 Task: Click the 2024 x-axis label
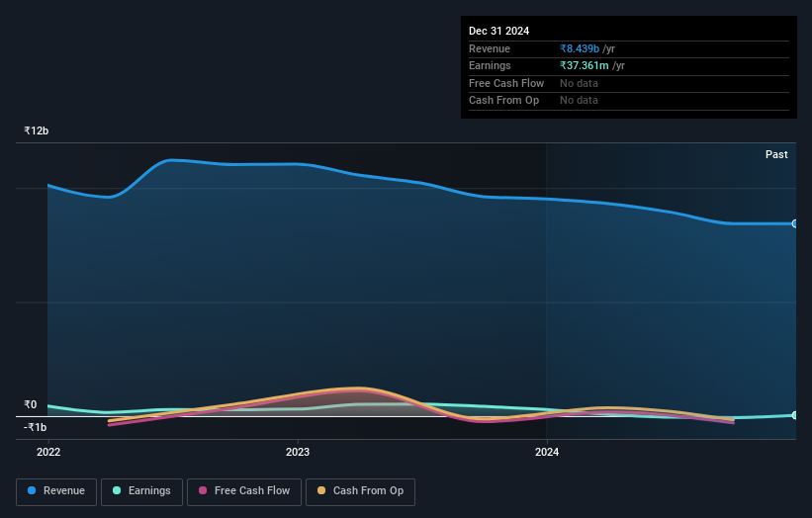(547, 452)
